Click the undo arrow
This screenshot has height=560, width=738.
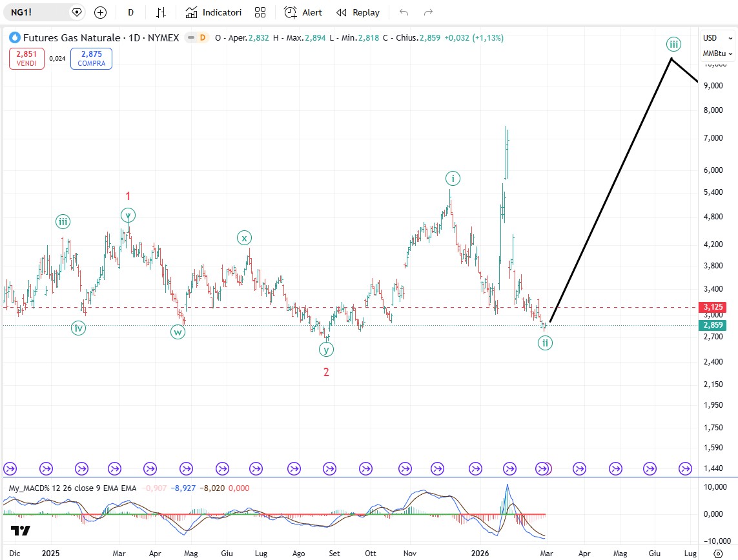404,12
